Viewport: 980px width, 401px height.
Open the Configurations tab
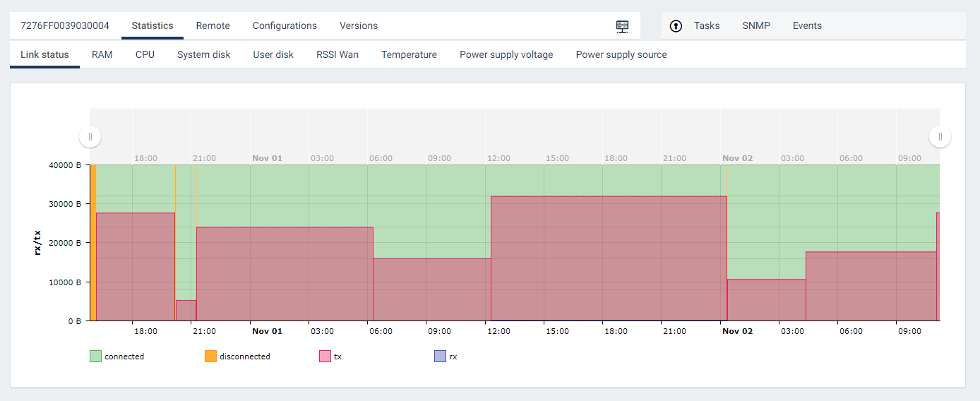pos(285,26)
